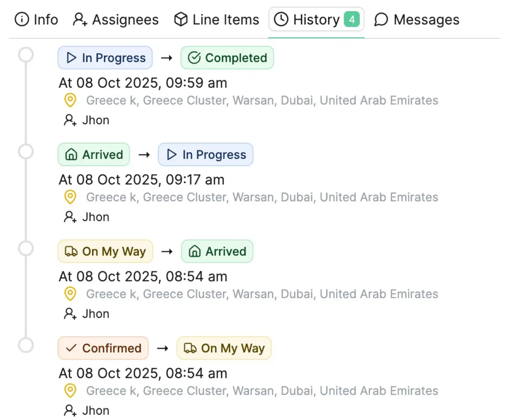
Task: Click the user icon beside Jhon under 09:59 am
Action: pyautogui.click(x=70, y=120)
